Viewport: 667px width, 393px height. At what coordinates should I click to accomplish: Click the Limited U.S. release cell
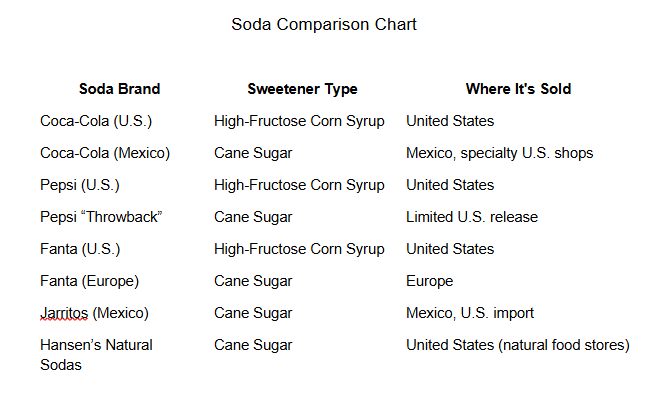[x=472, y=217]
